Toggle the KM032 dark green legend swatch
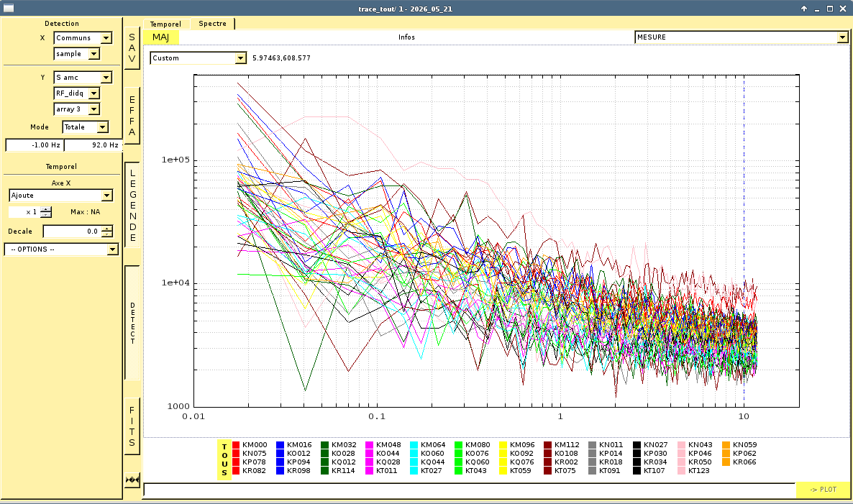This screenshot has height=504, width=853. 325,445
